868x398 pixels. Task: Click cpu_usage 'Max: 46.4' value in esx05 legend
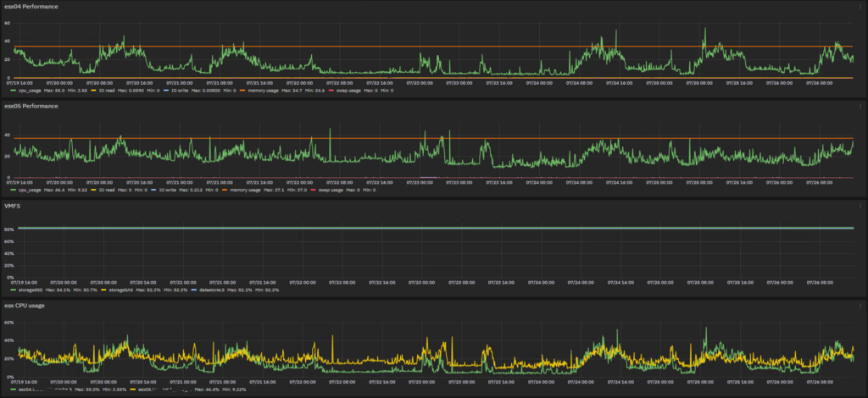[54, 191]
